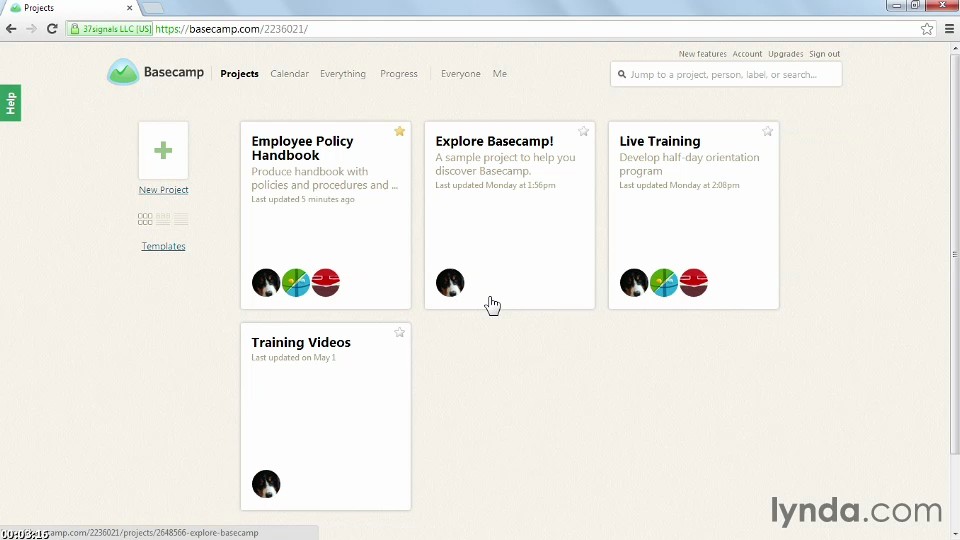Open the Templates link

coord(163,246)
